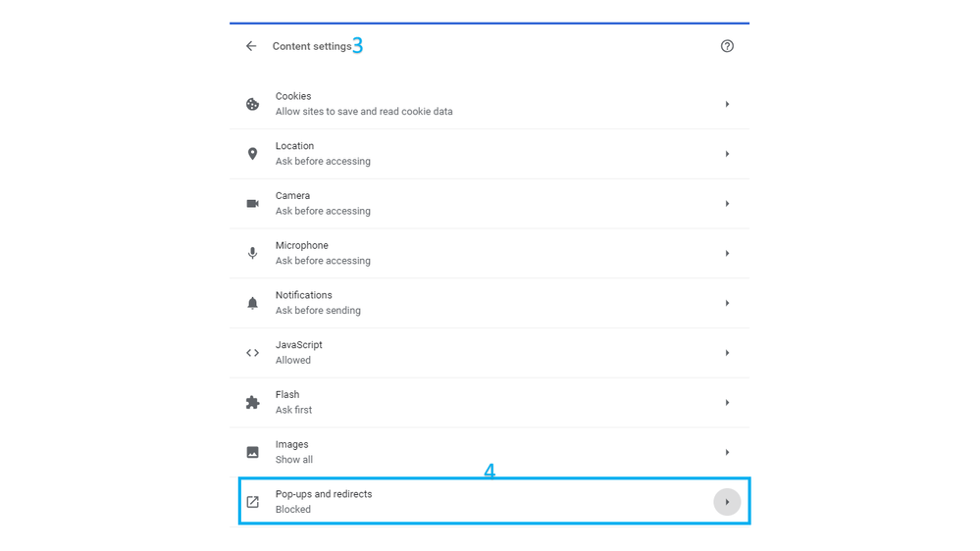Click the back arrow beside Content settings
The height and width of the screenshot is (551, 980).
point(251,46)
